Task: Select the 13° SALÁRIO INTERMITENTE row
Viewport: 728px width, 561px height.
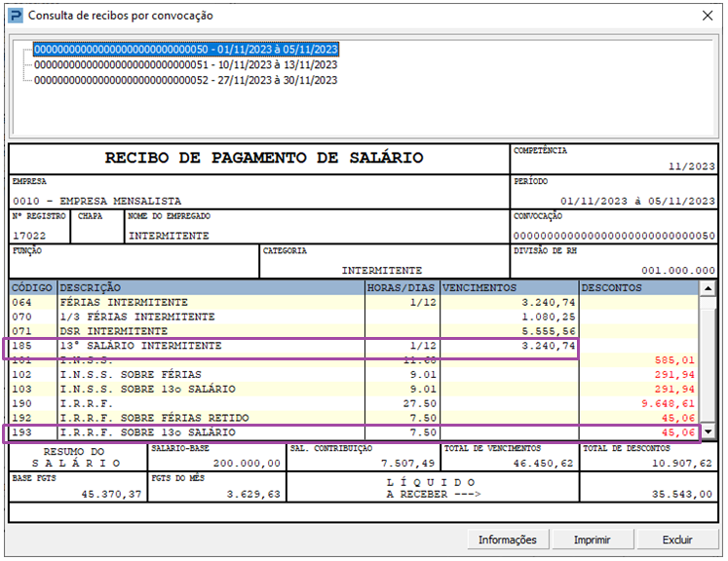Action: [x=354, y=346]
